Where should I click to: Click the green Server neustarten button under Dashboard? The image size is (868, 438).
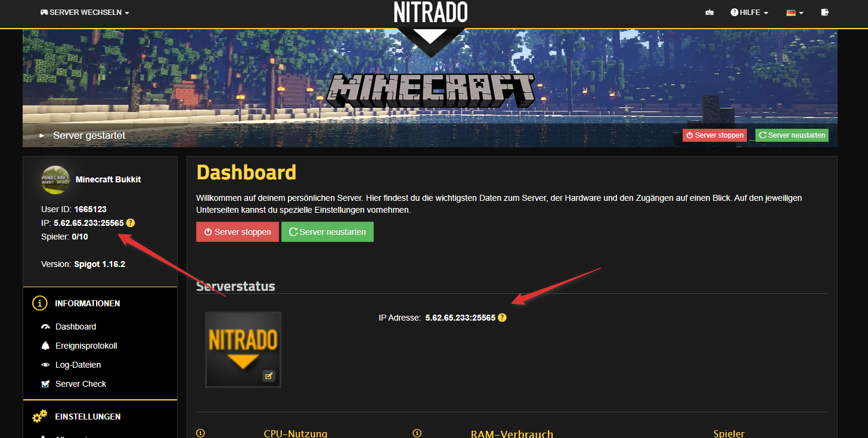[x=327, y=232]
